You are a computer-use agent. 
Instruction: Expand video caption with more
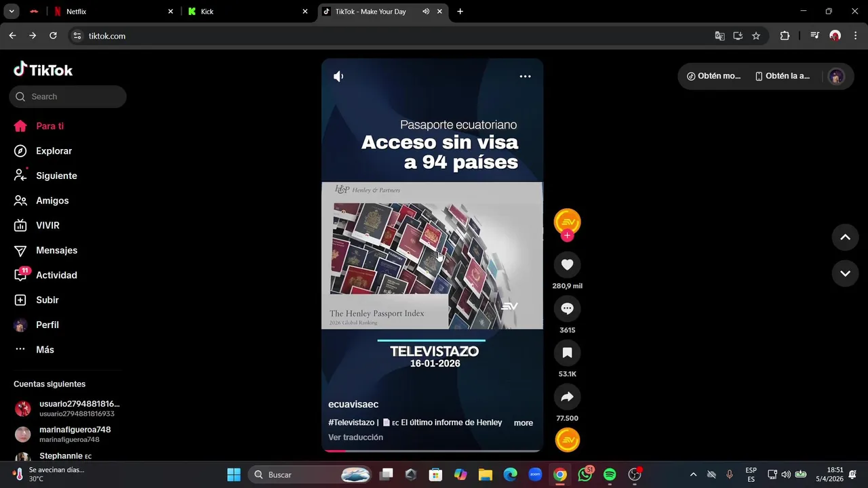click(x=524, y=423)
